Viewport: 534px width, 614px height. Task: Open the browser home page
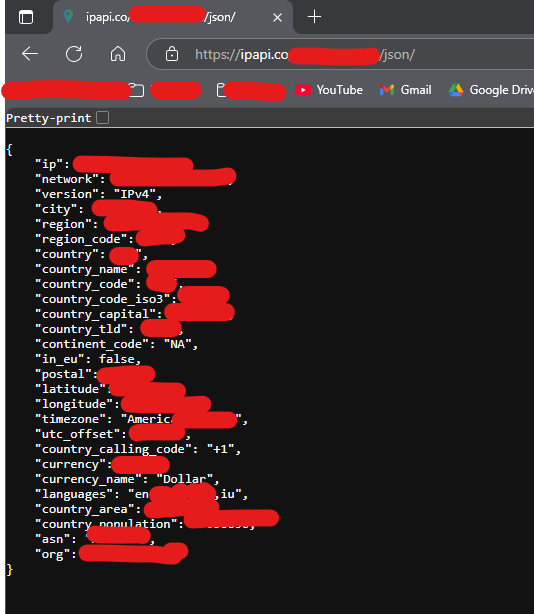[118, 54]
